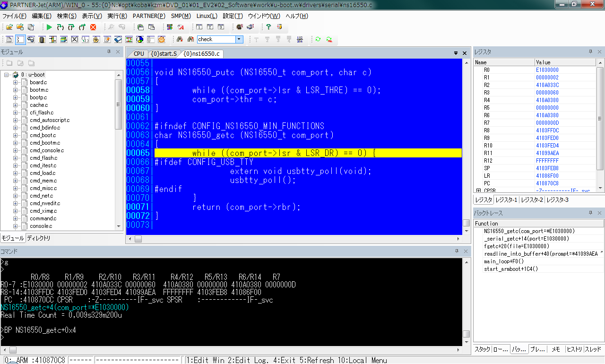Click the Name column header in registers
The height and width of the screenshot is (364, 605).
pos(504,62)
